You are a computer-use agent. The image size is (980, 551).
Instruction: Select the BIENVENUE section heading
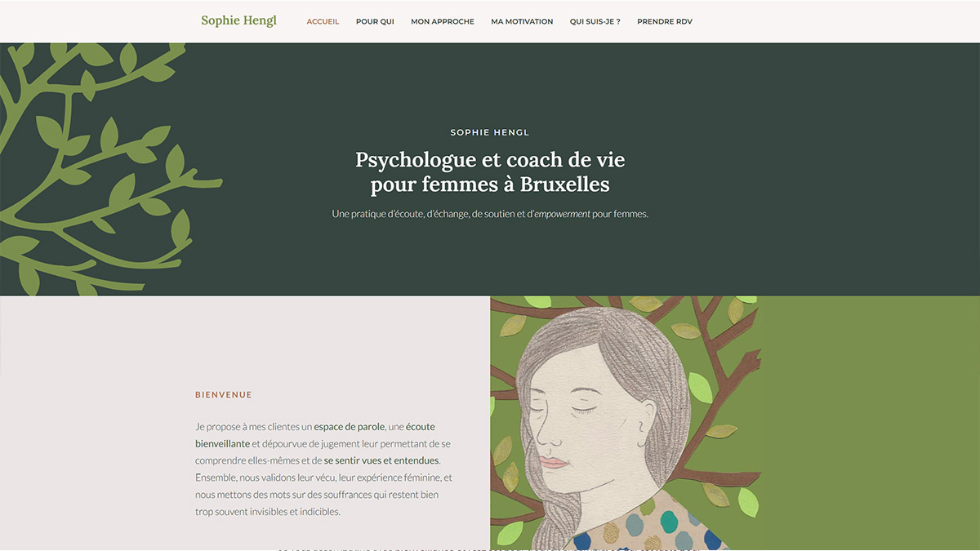pos(224,395)
